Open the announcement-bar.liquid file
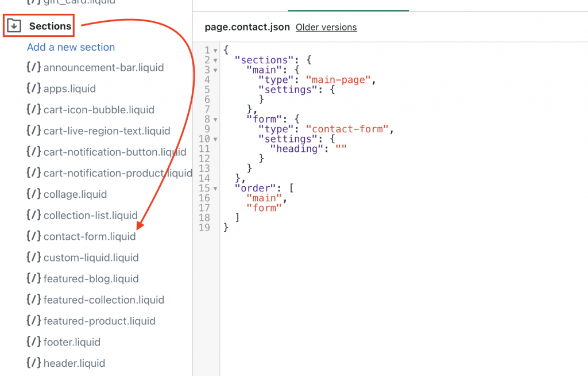The width and height of the screenshot is (588, 376). [103, 67]
